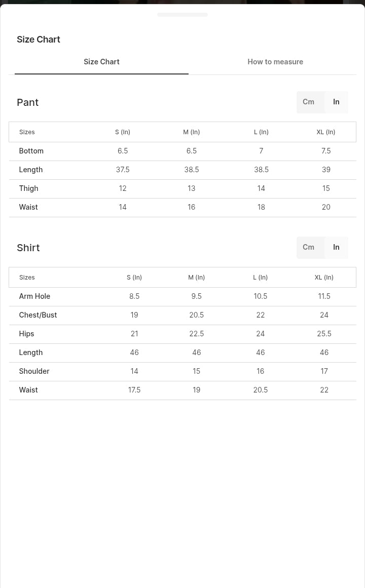Click the Shirt Chest/Bust row label
Viewport: 365px width, 588px height.
38,315
